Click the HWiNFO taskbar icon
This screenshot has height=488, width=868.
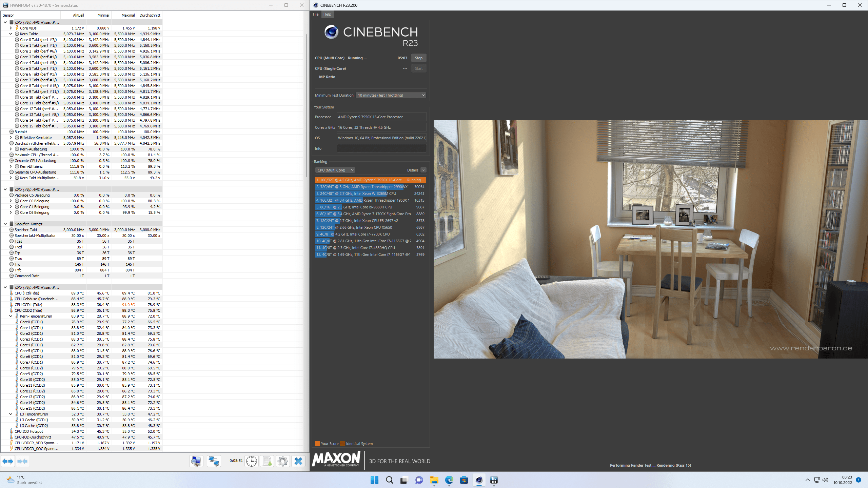coord(494,480)
